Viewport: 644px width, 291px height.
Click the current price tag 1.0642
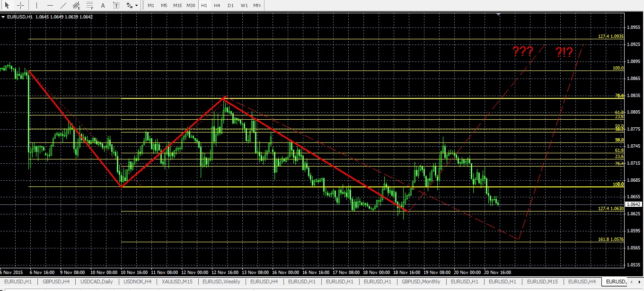(x=634, y=204)
